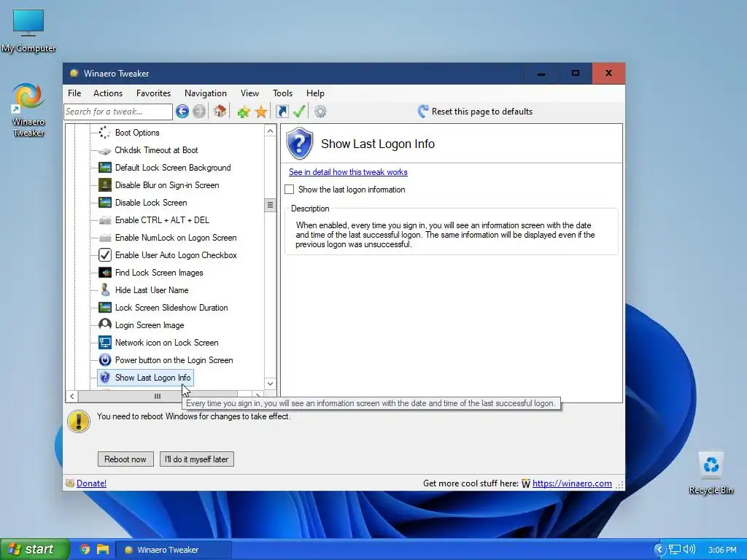Viewport: 747px width, 560px height.
Task: Click the Search for a tweak field
Action: click(x=118, y=112)
